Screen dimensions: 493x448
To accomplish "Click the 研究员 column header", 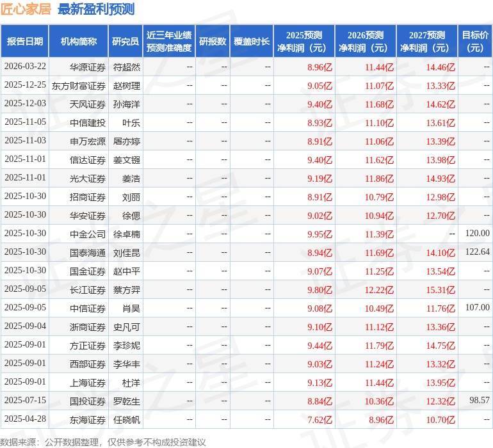I will (x=125, y=42).
